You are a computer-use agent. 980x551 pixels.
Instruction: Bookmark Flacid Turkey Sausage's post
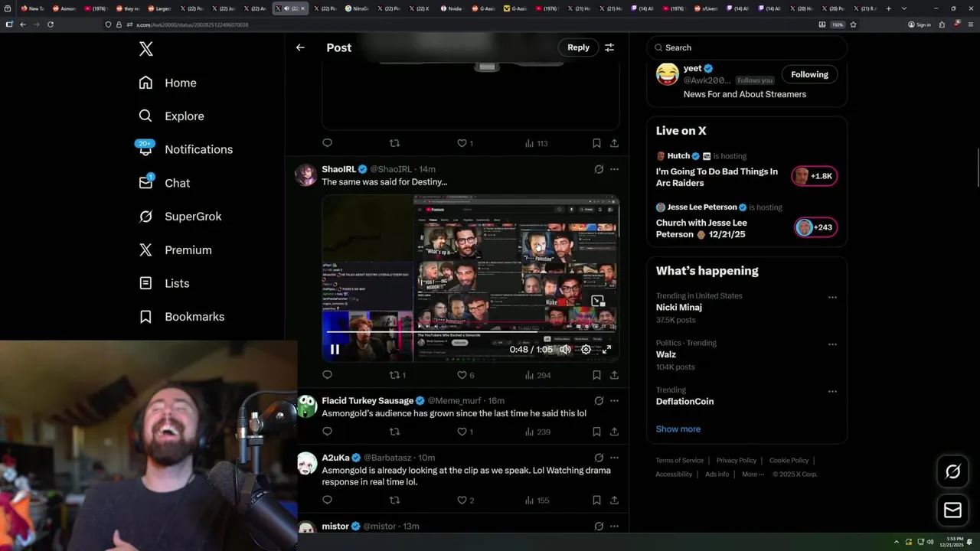(x=596, y=432)
